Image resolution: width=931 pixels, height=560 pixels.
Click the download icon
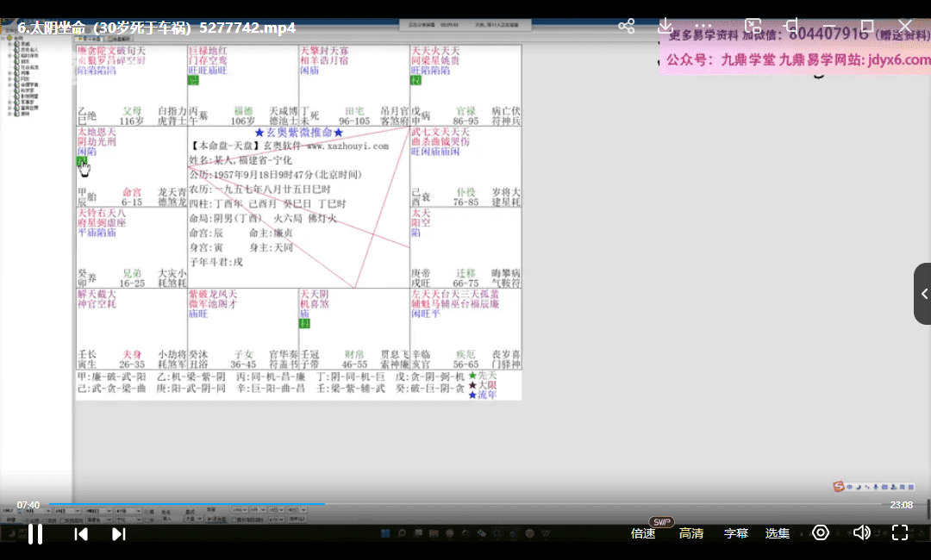pos(665,27)
